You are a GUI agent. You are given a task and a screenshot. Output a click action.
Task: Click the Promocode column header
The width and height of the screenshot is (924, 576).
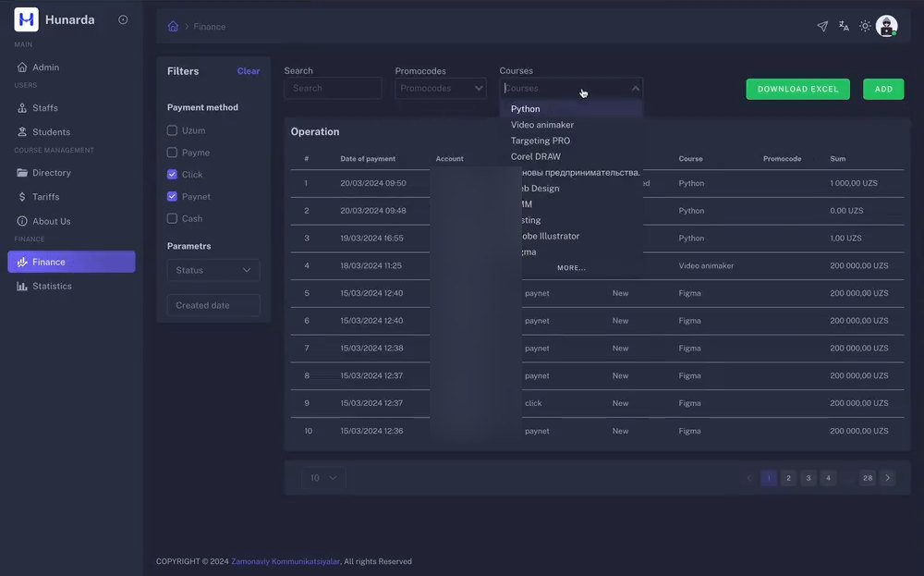(x=782, y=159)
